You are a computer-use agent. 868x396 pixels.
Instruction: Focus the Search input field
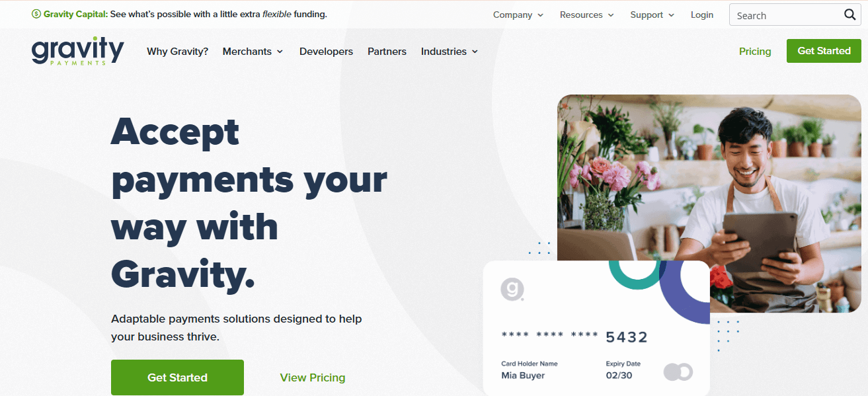coord(787,15)
